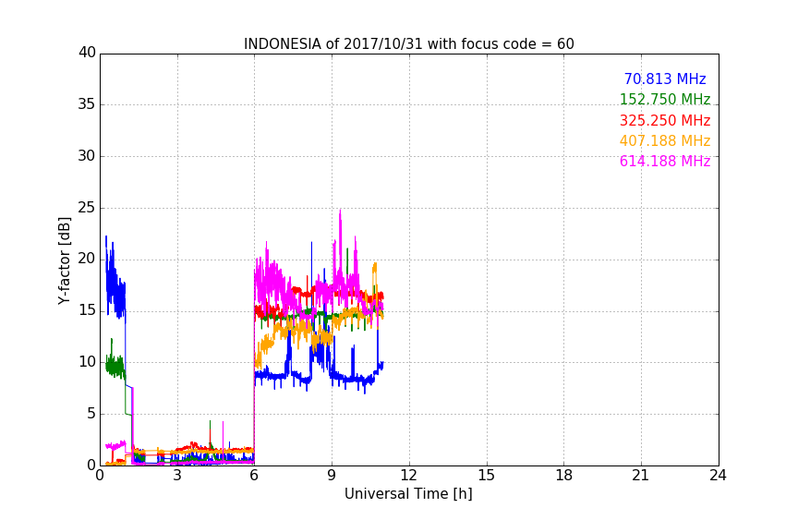798x532 pixels.
Task: Click the plot title mentioning INDONESIA
Action: pos(408,43)
